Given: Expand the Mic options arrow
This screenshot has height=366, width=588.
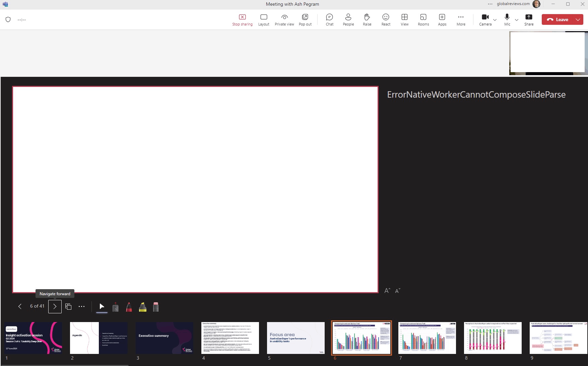Looking at the screenshot, I should click(x=517, y=20).
